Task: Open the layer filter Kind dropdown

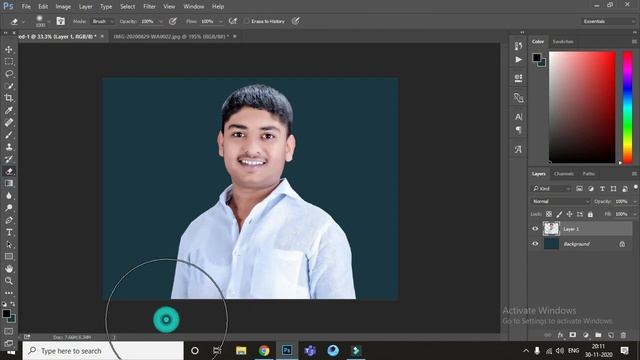Action: point(551,189)
